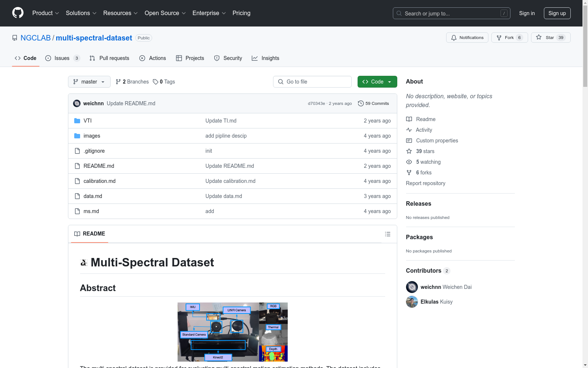588x368 pixels.
Task: View 0 Tags
Action: 164,82
